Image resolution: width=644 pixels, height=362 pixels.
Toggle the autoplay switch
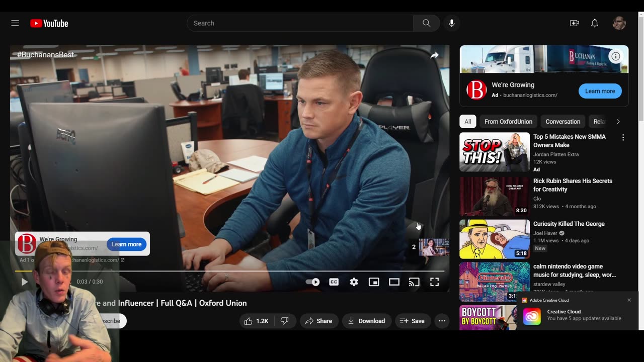coord(313,282)
